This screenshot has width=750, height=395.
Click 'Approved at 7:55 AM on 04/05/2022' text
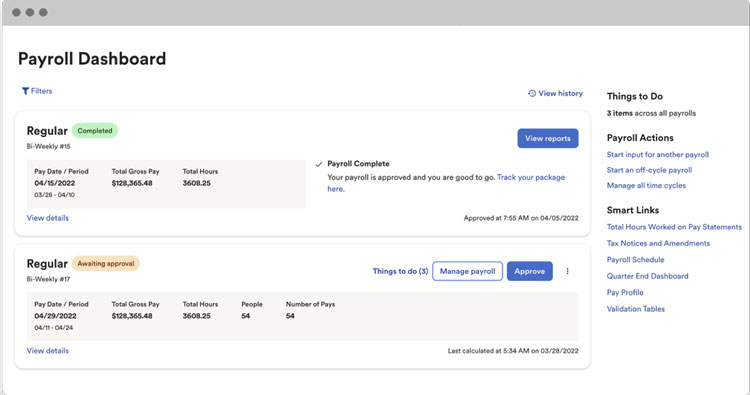[x=521, y=218]
